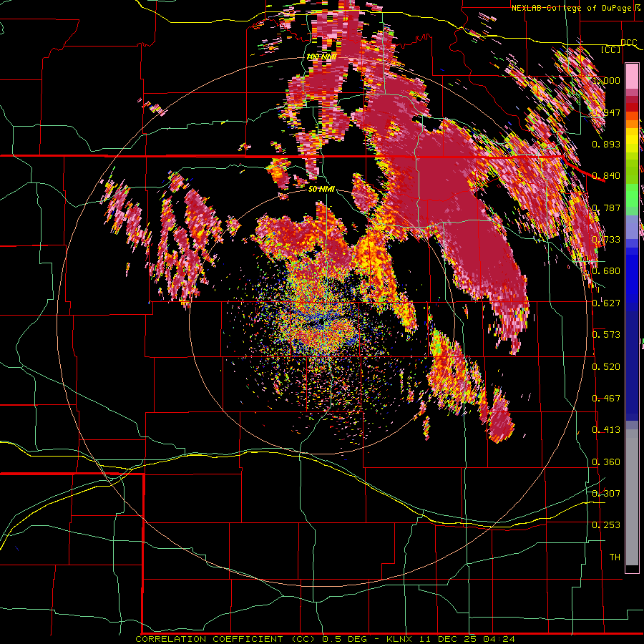Click the "0.360" scale value
Viewport: 644px width, 644px height.
607,462
